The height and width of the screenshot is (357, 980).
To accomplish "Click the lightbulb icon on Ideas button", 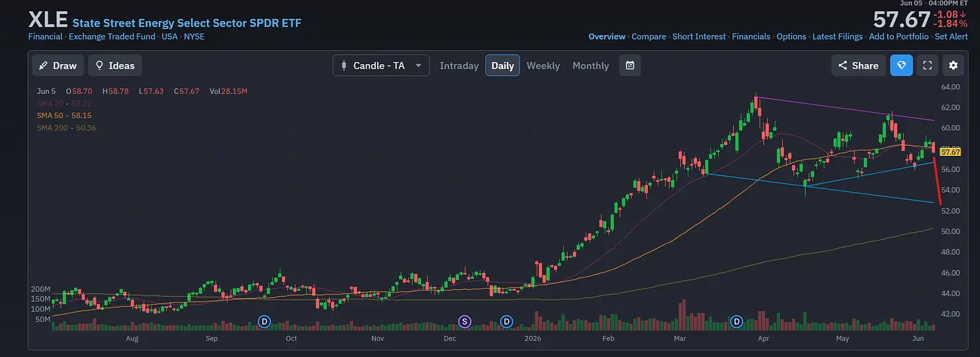I will pyautogui.click(x=100, y=65).
